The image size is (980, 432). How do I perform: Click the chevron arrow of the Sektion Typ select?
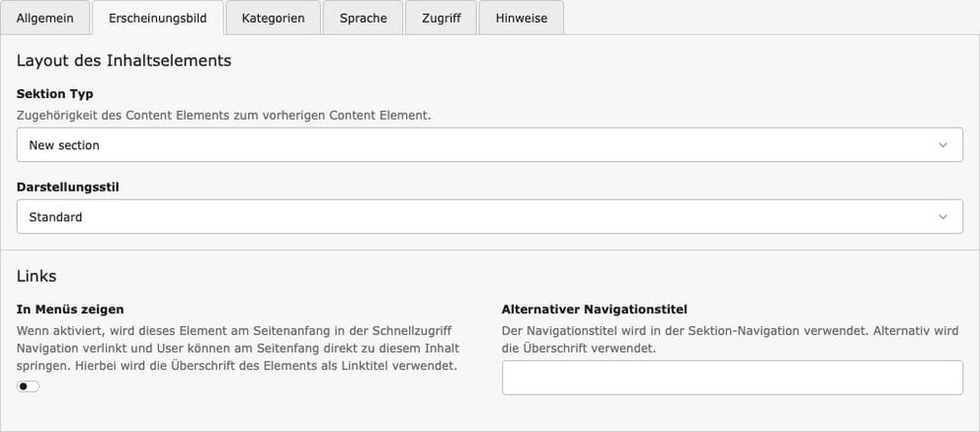point(942,144)
